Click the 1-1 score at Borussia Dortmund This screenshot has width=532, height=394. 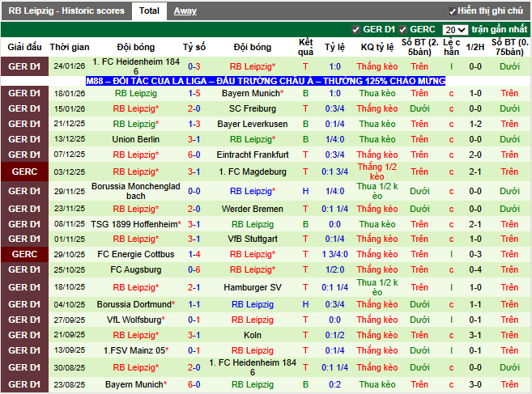click(x=194, y=304)
